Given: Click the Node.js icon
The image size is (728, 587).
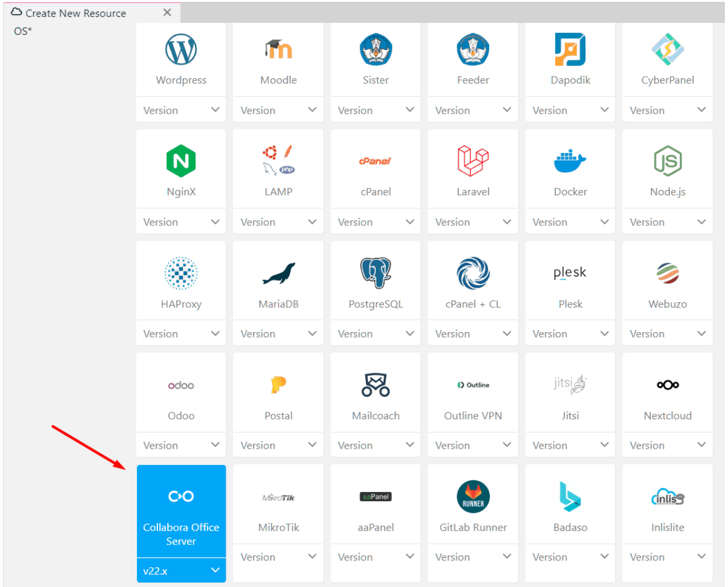Looking at the screenshot, I should 667,161.
